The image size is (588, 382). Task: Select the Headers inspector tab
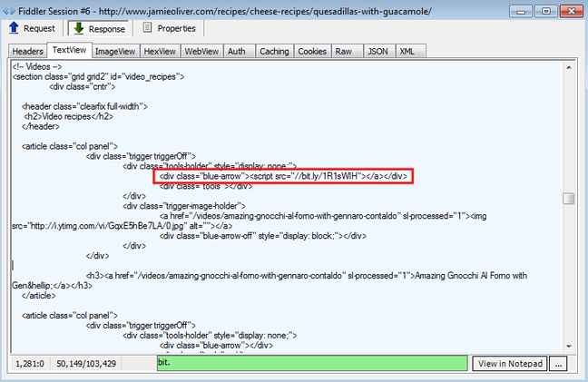[28, 52]
